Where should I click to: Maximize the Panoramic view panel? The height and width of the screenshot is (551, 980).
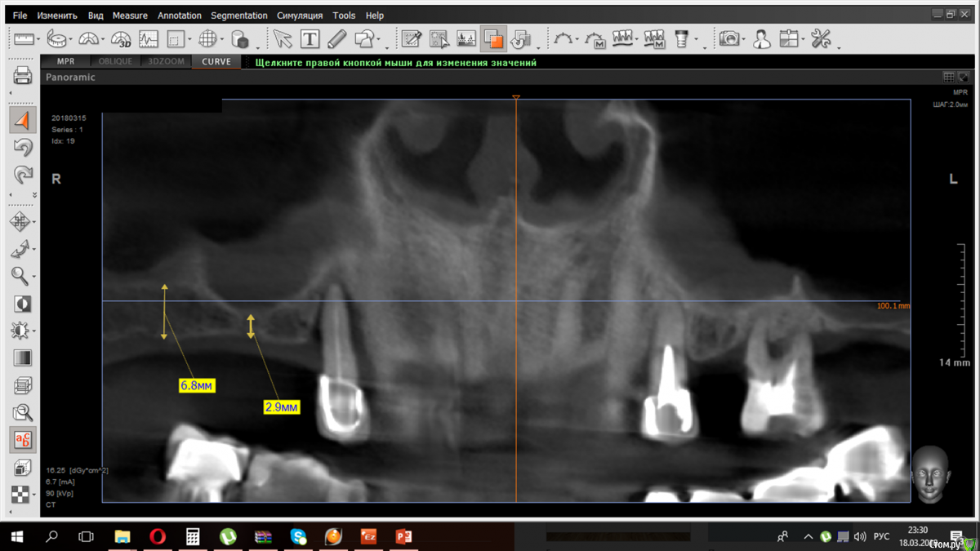click(964, 78)
